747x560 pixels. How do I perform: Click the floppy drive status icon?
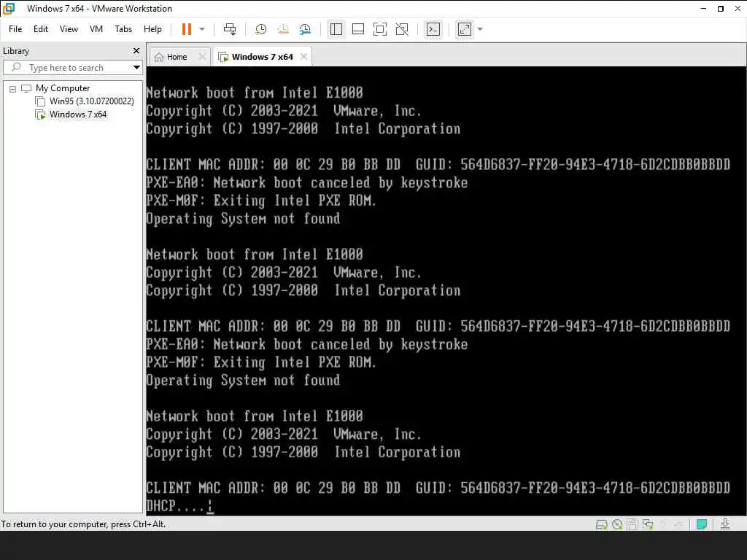pyautogui.click(x=632, y=524)
